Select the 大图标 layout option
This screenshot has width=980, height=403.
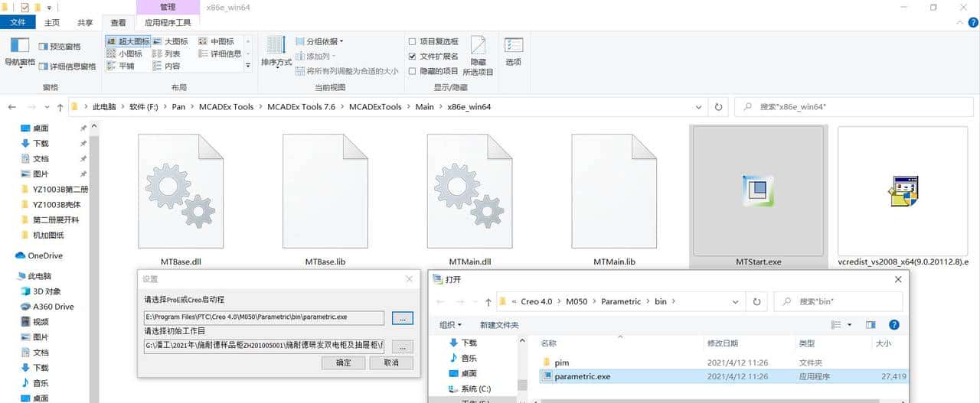point(170,41)
